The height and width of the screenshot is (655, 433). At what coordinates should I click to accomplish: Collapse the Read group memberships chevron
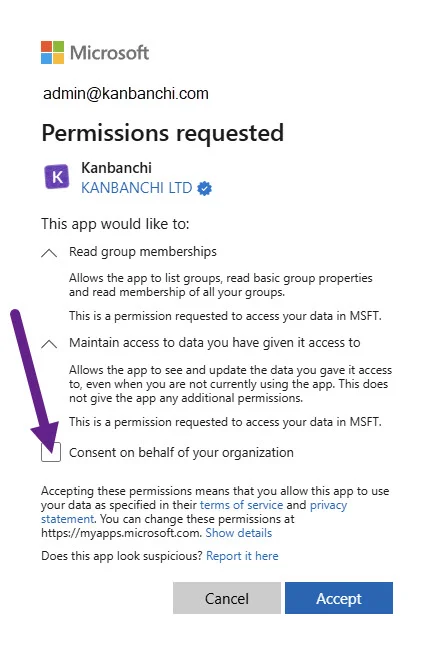(x=49, y=253)
